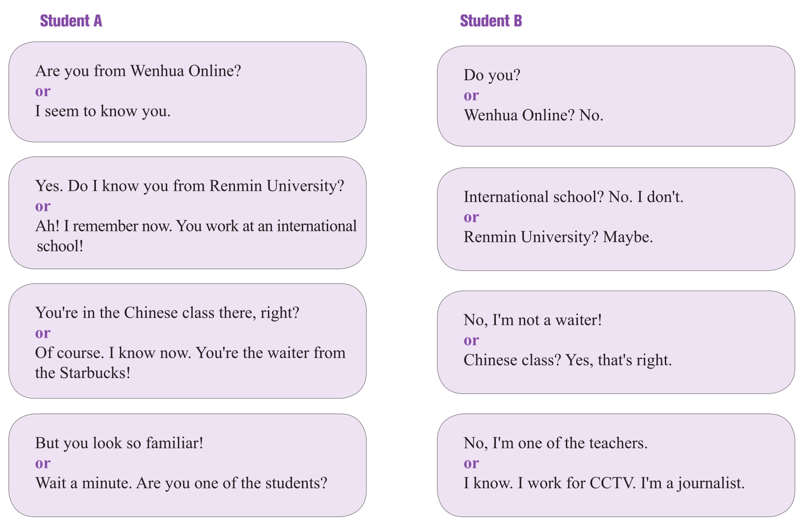812x521 pixels.
Task: Click the sentence "I seem to know you."
Action: 103,111
